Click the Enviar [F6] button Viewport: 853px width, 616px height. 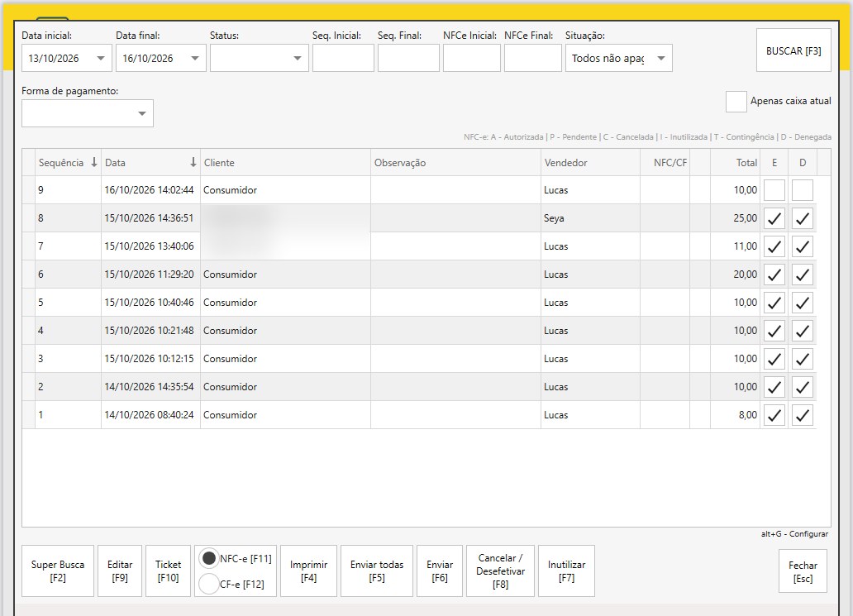click(x=440, y=571)
